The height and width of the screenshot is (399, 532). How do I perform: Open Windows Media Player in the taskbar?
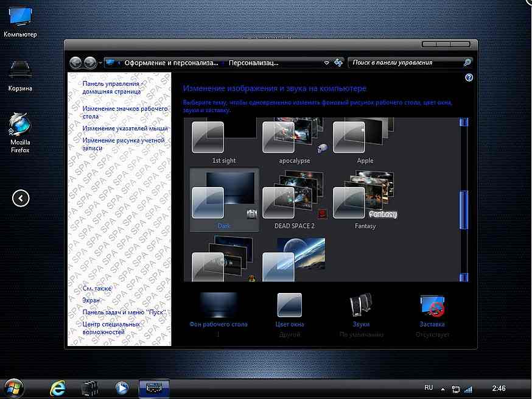(122, 388)
